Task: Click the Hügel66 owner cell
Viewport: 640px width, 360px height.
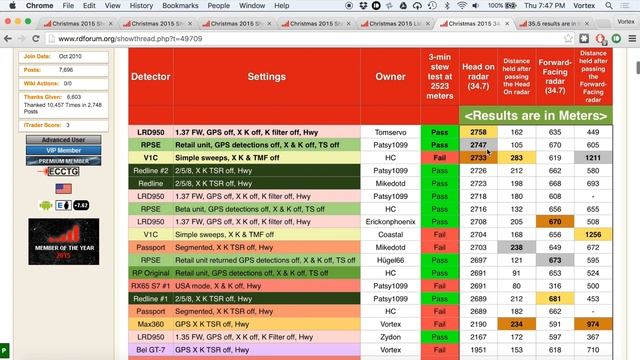Action: pyautogui.click(x=390, y=260)
